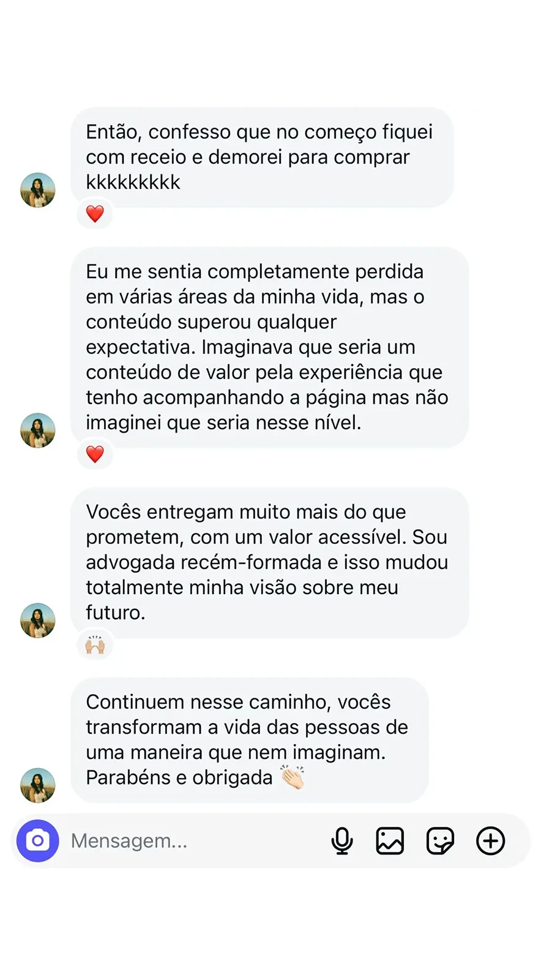Open profile avatar beside 'Eu me sentia' message
The image size is (541, 980).
38,430
